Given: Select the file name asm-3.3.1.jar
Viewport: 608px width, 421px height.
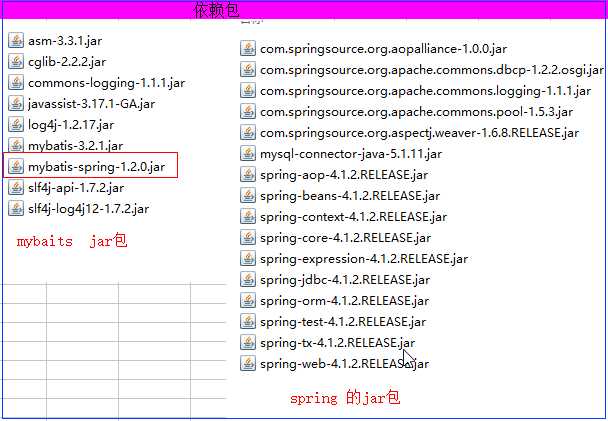Looking at the screenshot, I should 65,41.
